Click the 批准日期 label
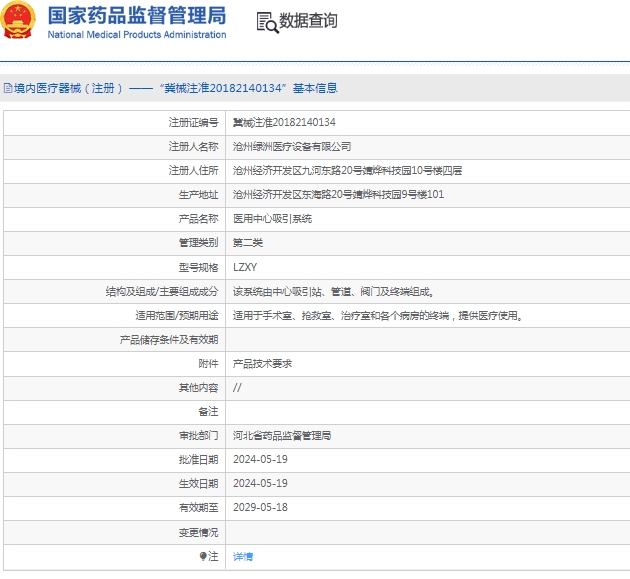This screenshot has height=579, width=630. pyautogui.click(x=198, y=460)
